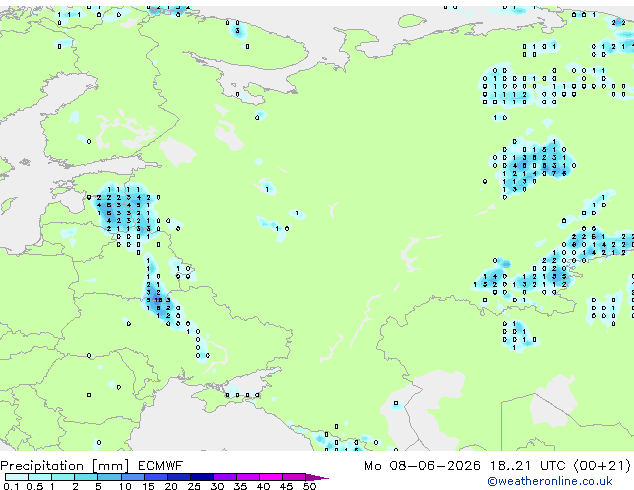Click the '0.1' legend scale label
Viewport: 634px width, 490px height.
tap(11, 486)
